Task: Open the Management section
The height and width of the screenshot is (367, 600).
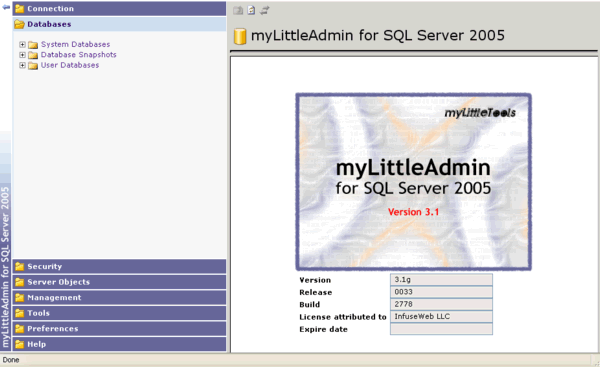Action: coord(119,297)
